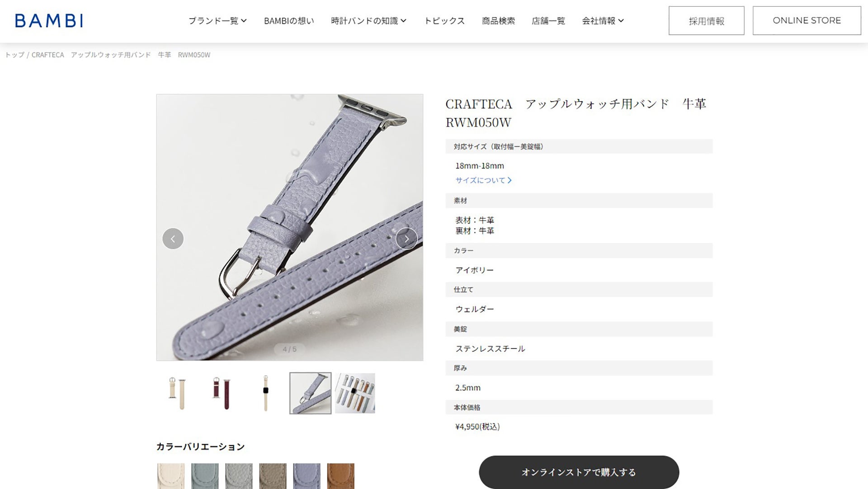This screenshot has width=868, height=489.
Task: Select the ivory band thumbnail
Action: [177, 393]
